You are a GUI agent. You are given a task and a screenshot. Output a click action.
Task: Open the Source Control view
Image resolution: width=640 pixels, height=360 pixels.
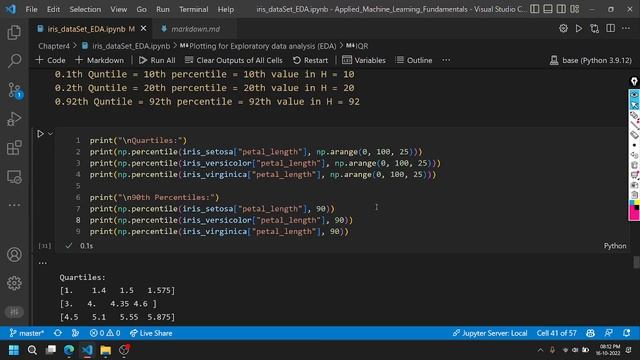pyautogui.click(x=15, y=90)
